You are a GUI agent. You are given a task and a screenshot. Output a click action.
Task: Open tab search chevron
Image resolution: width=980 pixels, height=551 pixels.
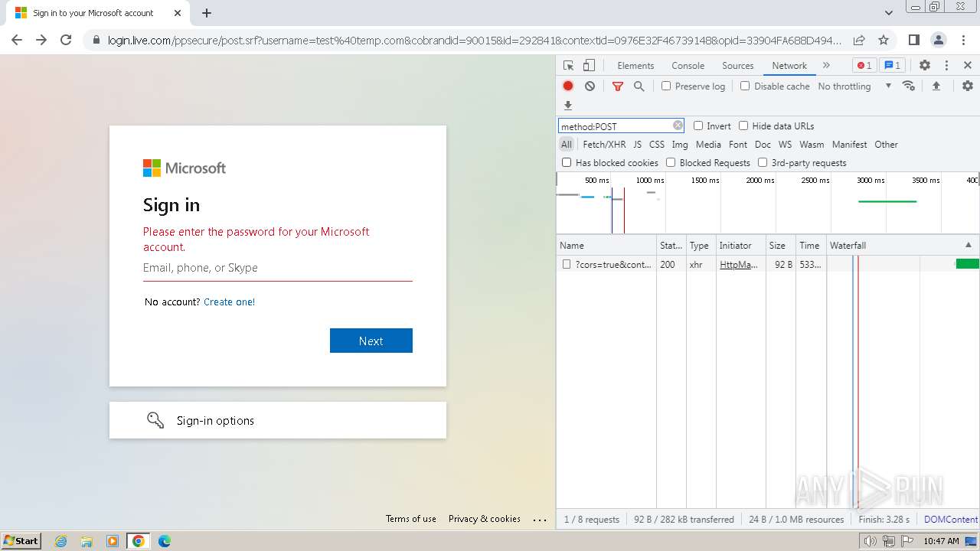[x=889, y=13]
